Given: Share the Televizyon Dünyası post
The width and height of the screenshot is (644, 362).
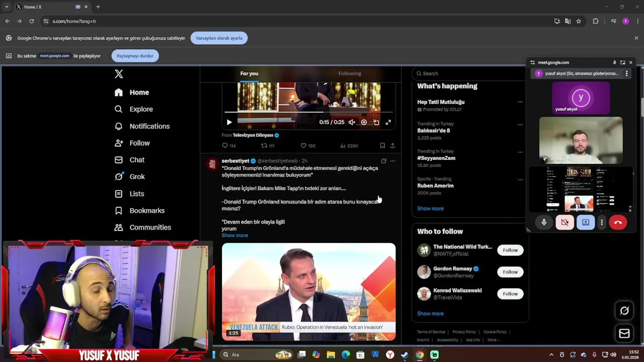Looking at the screenshot, I should pos(392,146).
